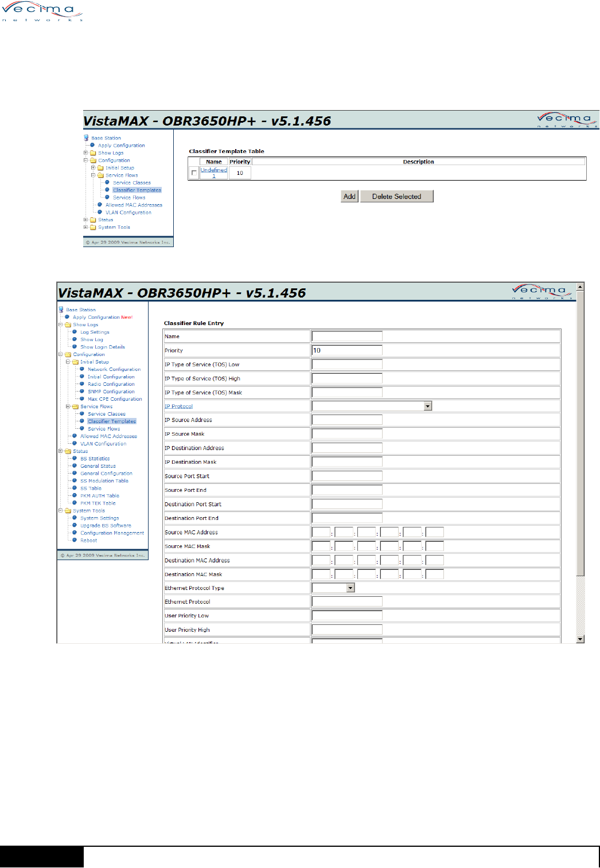600x868 pixels.
Task: Open System Settings page
Action: pos(100,518)
